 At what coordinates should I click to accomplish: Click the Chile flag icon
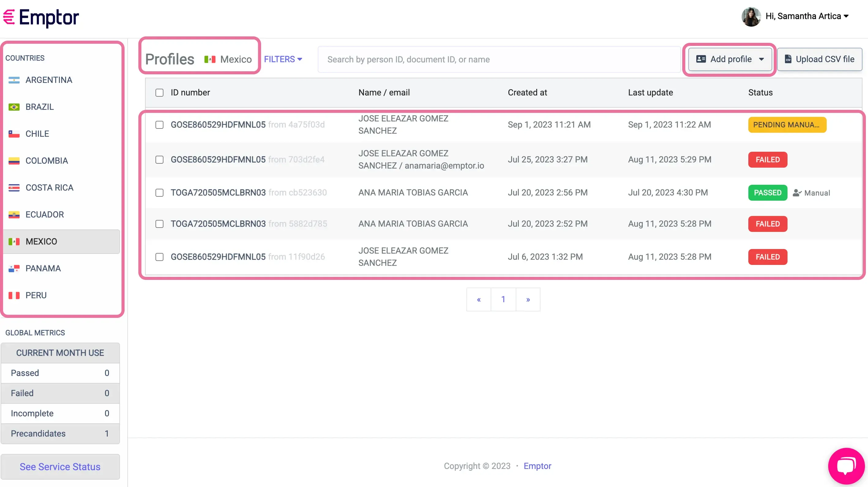tap(14, 134)
